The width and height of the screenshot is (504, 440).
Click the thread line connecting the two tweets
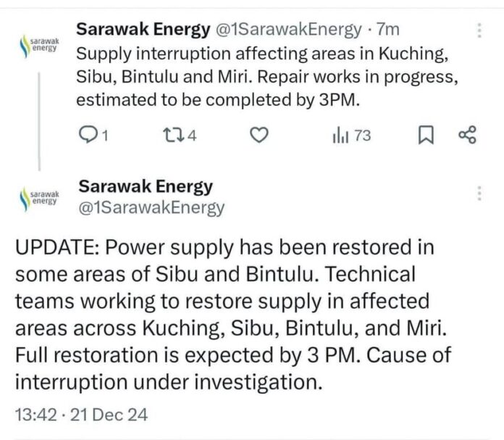[x=39, y=116]
